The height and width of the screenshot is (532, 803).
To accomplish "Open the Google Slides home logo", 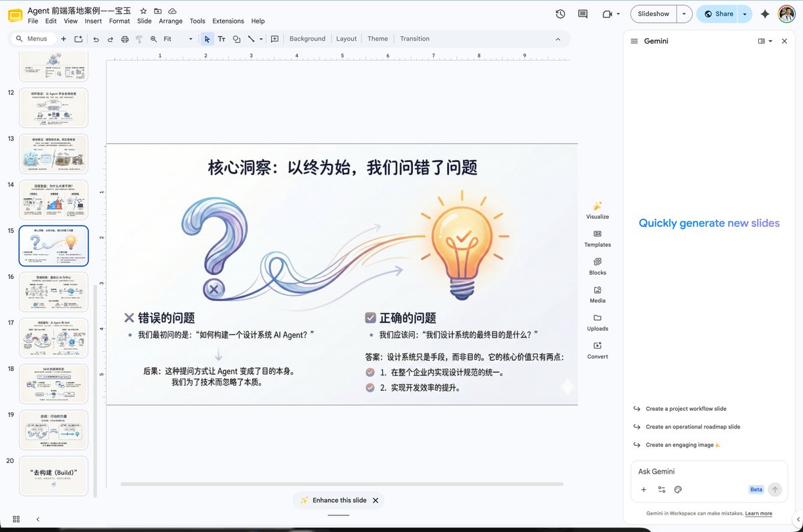I will 15,15.
